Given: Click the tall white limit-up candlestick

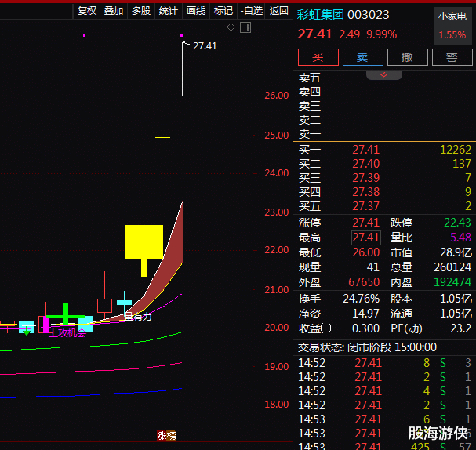Looking at the screenshot, I should [x=183, y=68].
